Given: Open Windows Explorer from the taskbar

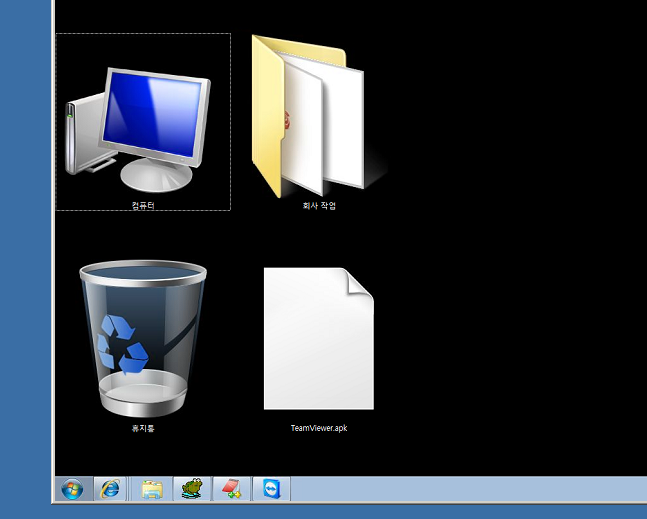Looking at the screenshot, I should click(x=152, y=489).
